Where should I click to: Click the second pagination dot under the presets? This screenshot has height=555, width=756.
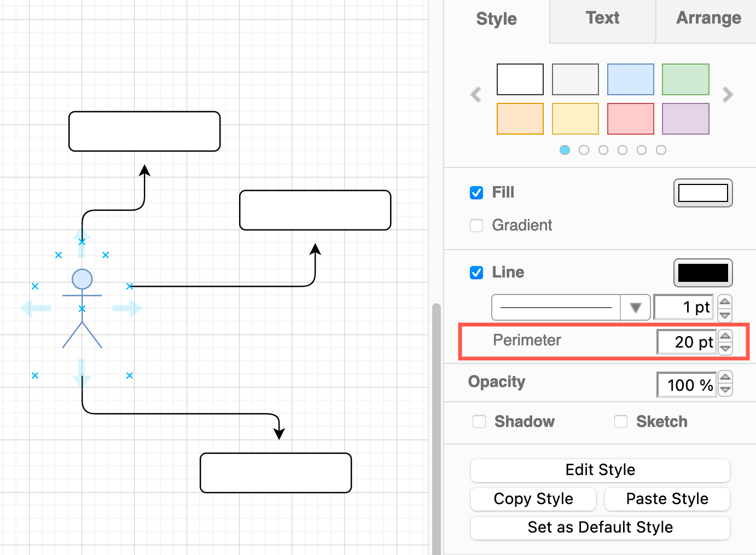[584, 149]
